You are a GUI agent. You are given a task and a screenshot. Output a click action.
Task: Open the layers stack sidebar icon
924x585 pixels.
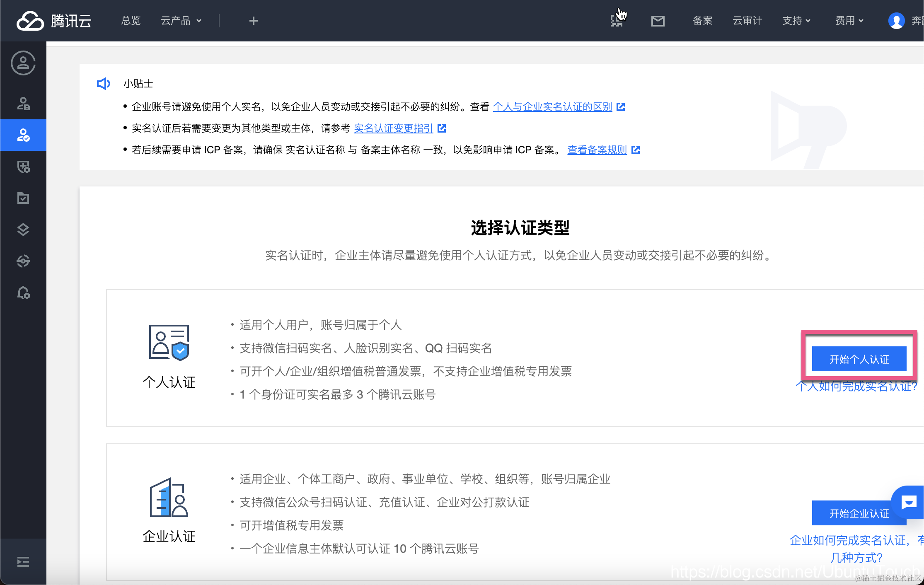pos(23,230)
